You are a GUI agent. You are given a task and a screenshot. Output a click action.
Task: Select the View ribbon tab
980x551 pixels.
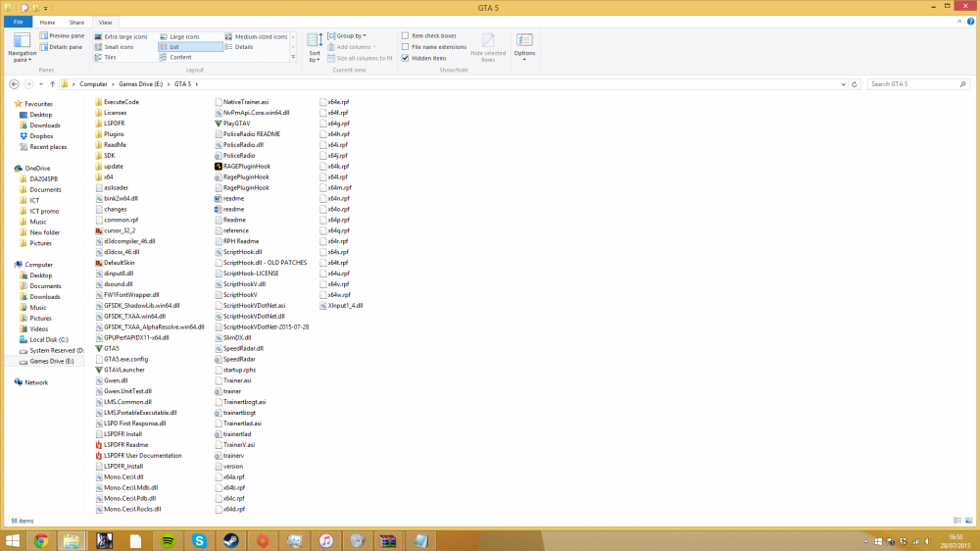[x=105, y=22]
